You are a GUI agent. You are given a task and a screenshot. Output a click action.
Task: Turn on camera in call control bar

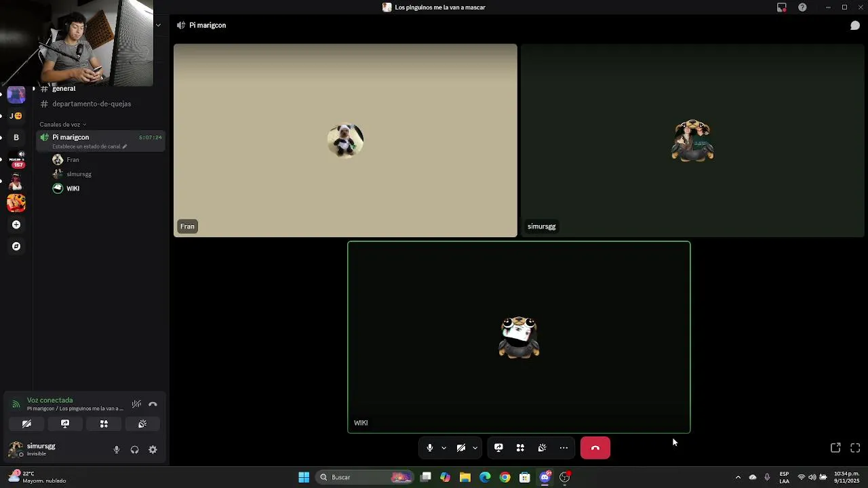[x=461, y=448]
